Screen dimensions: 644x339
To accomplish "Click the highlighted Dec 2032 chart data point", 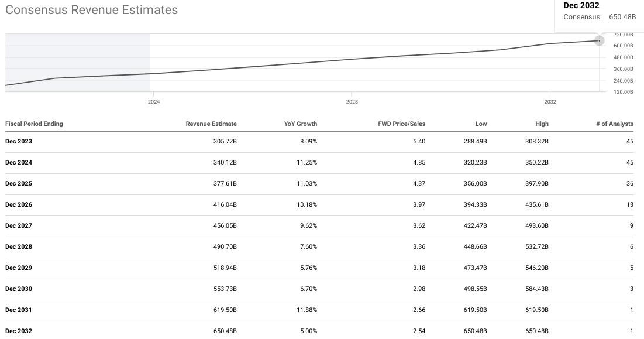I will pyautogui.click(x=599, y=40).
